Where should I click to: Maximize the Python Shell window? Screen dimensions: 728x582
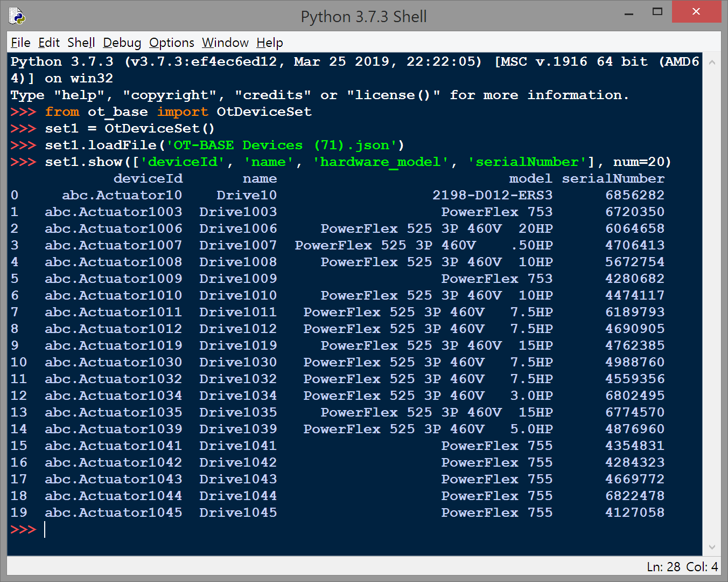pyautogui.click(x=657, y=12)
